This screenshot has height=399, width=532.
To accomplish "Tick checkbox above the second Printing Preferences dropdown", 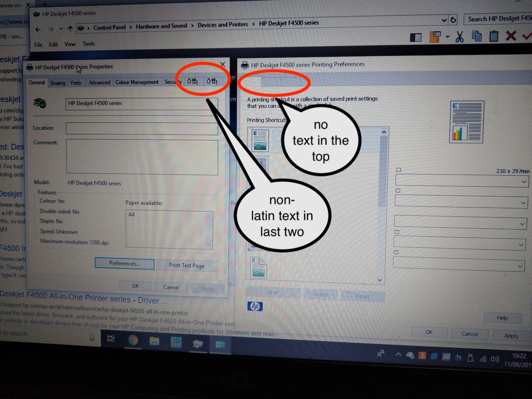I will (398, 190).
